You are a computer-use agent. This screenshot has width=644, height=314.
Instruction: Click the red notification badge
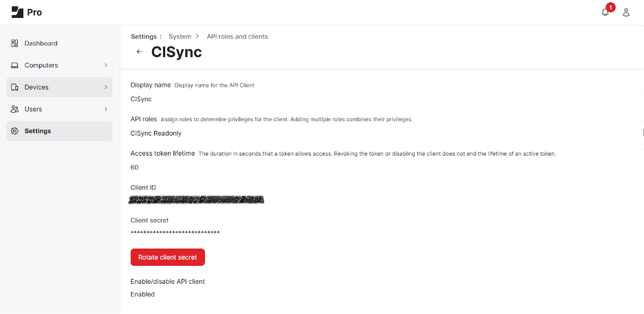pyautogui.click(x=611, y=7)
